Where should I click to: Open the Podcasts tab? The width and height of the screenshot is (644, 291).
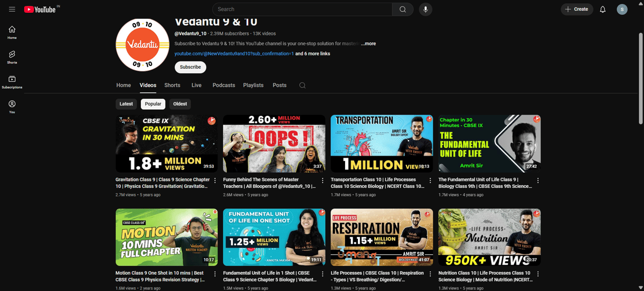pyautogui.click(x=224, y=85)
